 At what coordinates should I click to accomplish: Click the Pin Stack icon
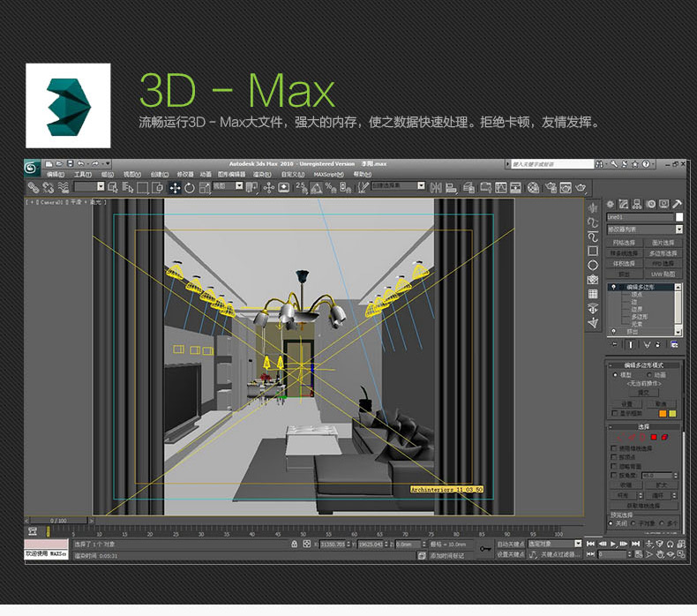pyautogui.click(x=615, y=345)
